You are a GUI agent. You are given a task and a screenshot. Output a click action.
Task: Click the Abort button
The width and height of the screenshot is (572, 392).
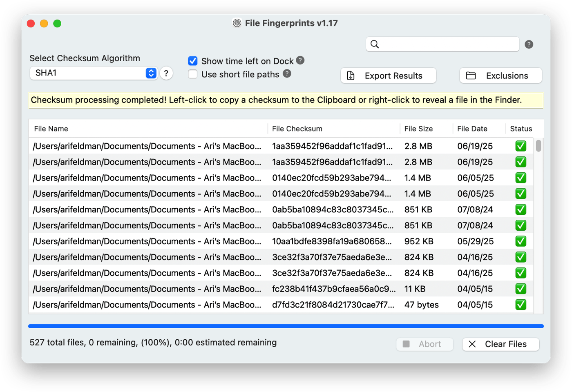point(425,344)
